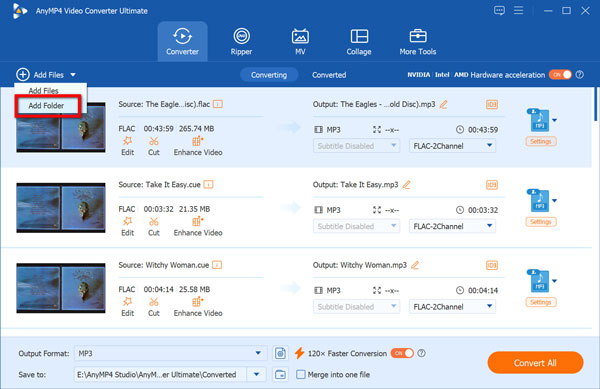
Task: Open FLAC-2Channel dropdown for The Eagles file
Action: click(x=452, y=146)
